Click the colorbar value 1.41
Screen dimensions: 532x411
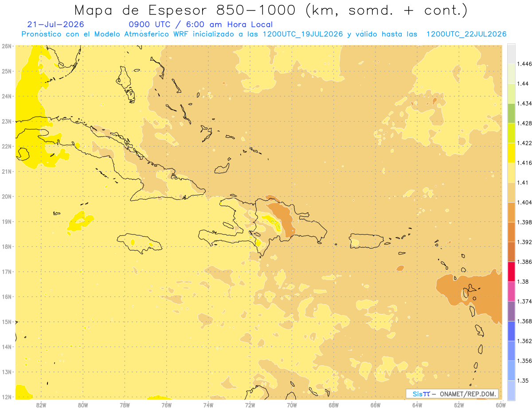point(523,183)
